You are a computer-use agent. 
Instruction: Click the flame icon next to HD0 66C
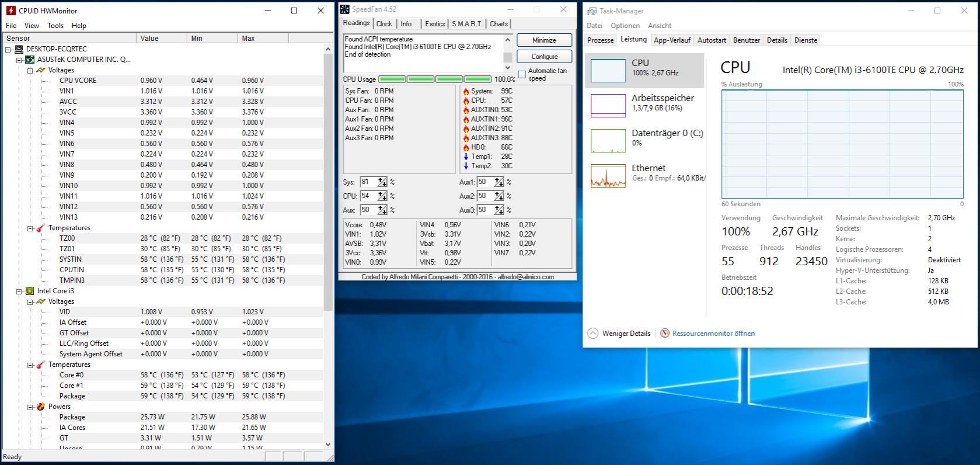pyautogui.click(x=466, y=147)
